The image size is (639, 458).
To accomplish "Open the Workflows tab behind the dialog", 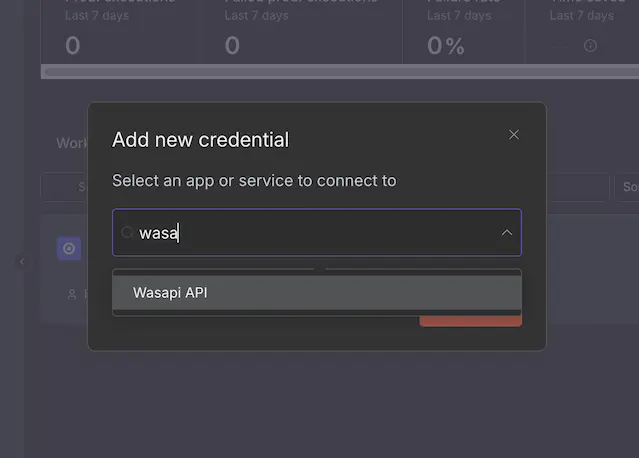I will pyautogui.click(x=72, y=143).
